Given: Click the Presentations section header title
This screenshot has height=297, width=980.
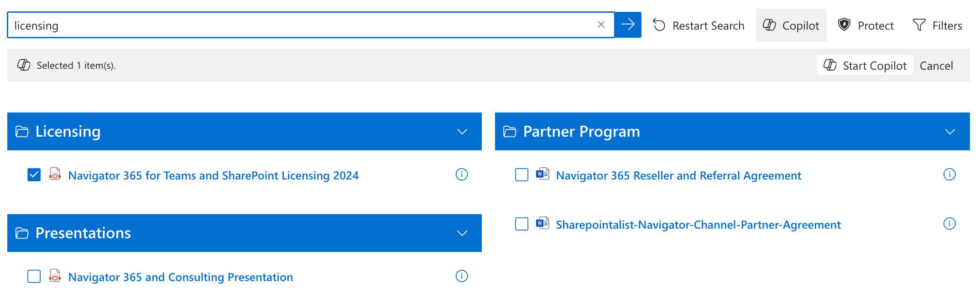Looking at the screenshot, I should 83,233.
